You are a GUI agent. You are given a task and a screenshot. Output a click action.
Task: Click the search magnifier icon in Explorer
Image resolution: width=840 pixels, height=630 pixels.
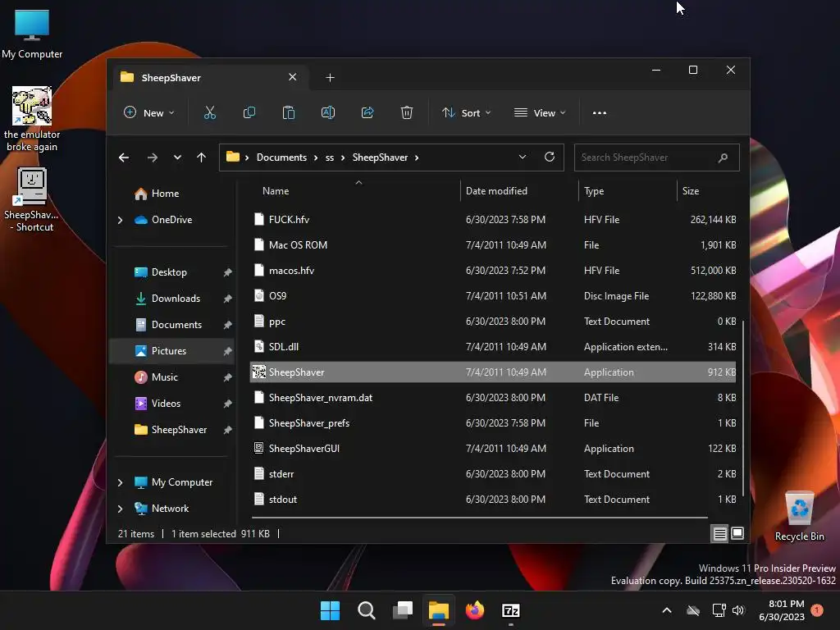[723, 157]
